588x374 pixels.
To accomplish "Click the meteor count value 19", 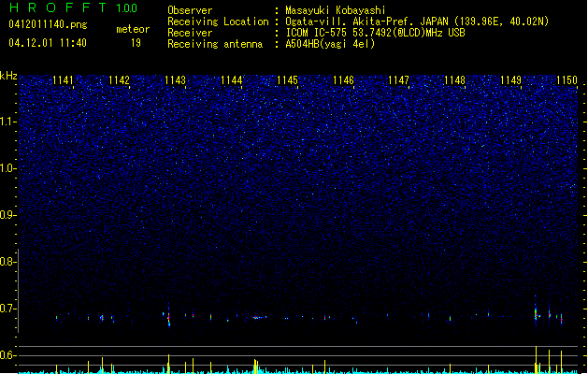I will 136,43.
